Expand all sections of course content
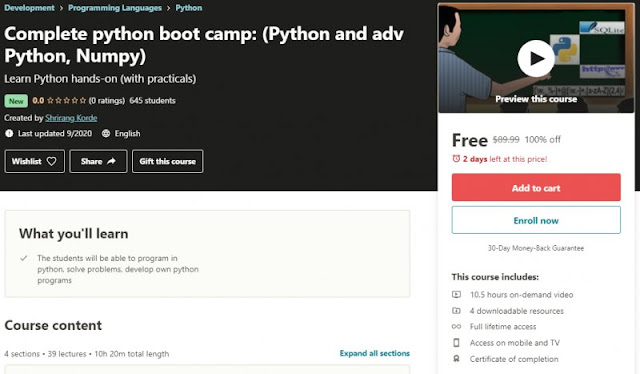Screen dimensions: 640x374 (x=374, y=353)
